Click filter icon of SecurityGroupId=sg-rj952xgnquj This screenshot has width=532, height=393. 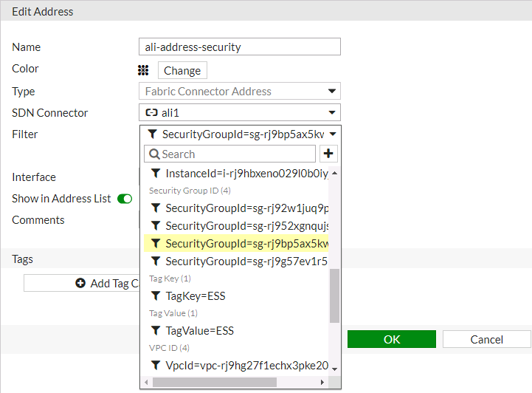156,226
